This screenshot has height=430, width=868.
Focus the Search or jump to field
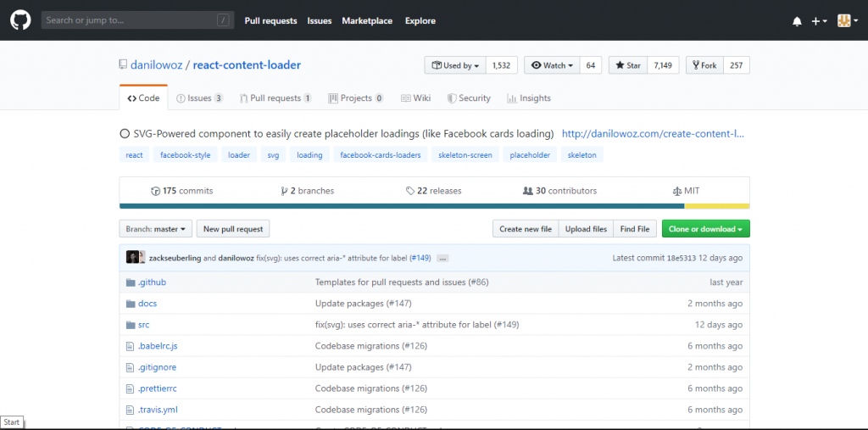[136, 20]
